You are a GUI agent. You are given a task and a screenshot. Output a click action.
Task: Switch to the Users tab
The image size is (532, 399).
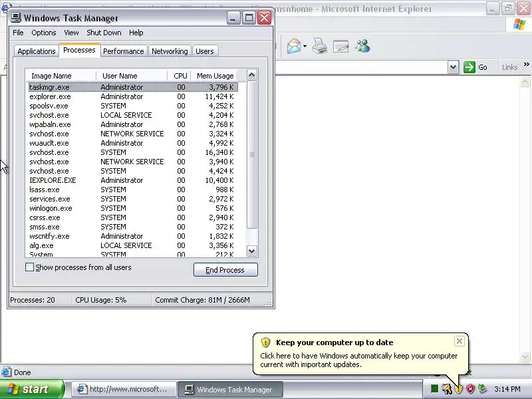pyautogui.click(x=205, y=51)
